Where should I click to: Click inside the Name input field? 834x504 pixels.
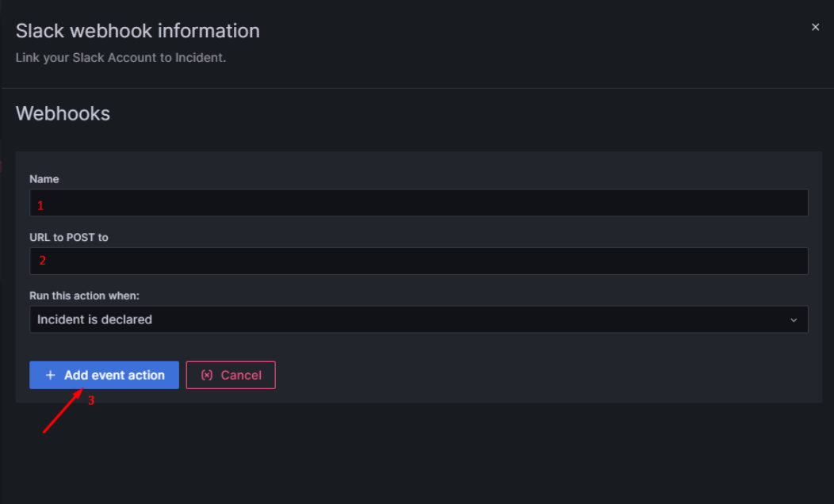pos(419,202)
